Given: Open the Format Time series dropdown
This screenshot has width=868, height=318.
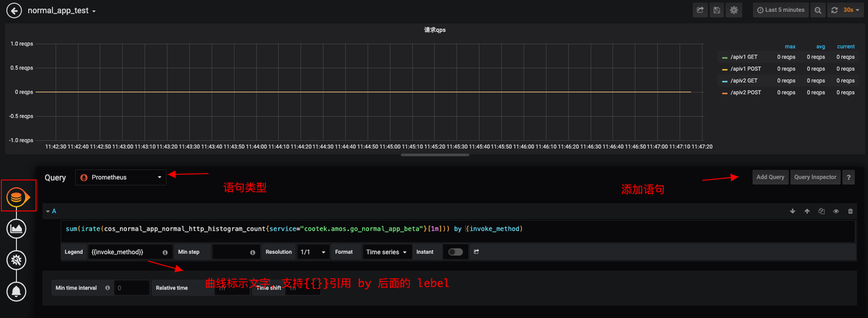Looking at the screenshot, I should (387, 252).
